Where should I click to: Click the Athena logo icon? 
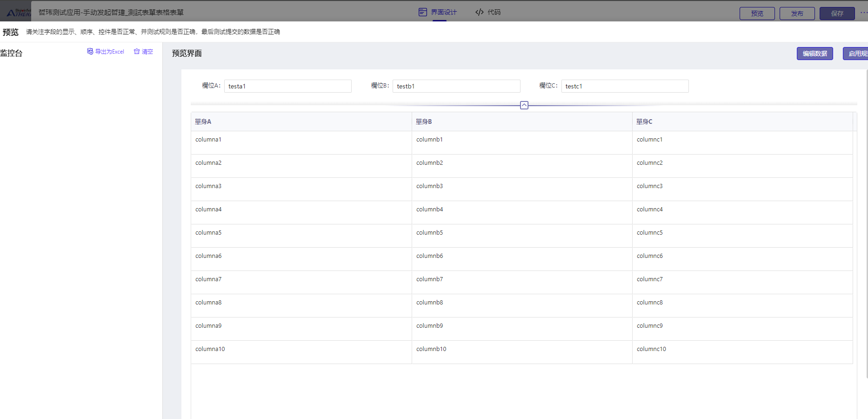[x=19, y=12]
